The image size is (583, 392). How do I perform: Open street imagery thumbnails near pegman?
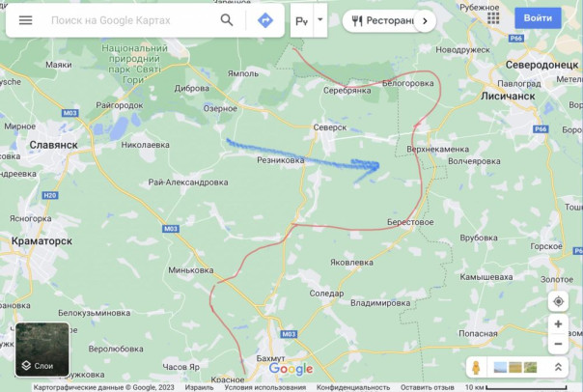515,368
